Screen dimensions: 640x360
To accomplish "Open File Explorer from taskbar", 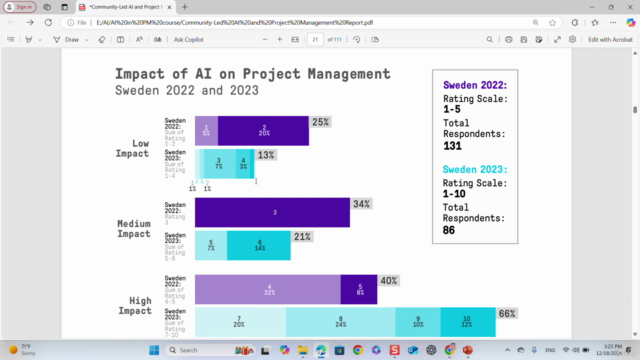I will coord(303,350).
